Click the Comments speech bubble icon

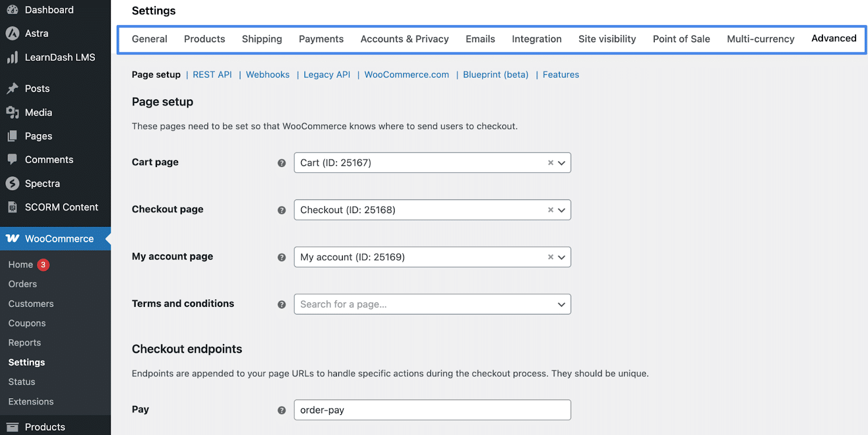click(x=12, y=159)
